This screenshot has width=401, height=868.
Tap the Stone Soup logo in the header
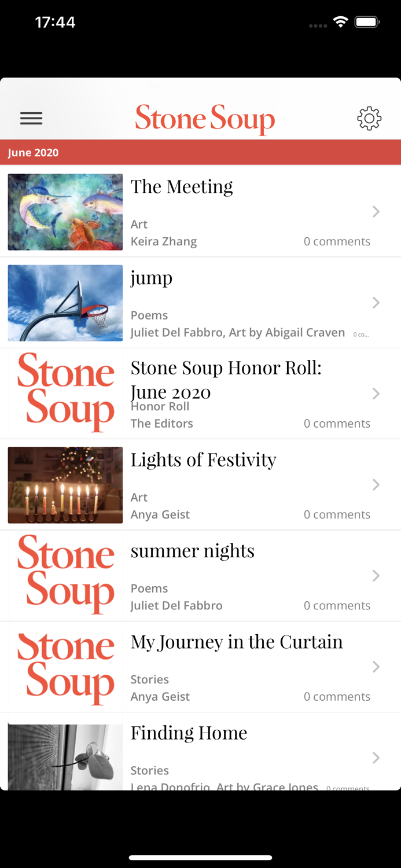[205, 118]
